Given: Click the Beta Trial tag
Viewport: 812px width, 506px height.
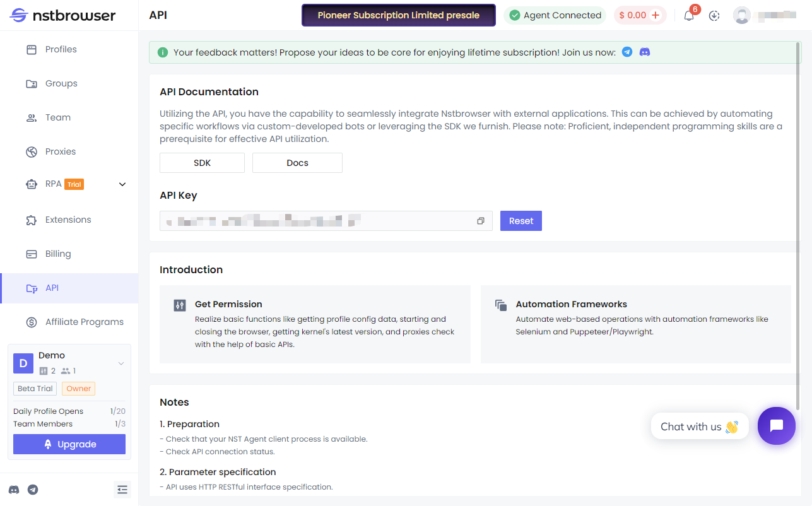Looking at the screenshot, I should point(35,389).
